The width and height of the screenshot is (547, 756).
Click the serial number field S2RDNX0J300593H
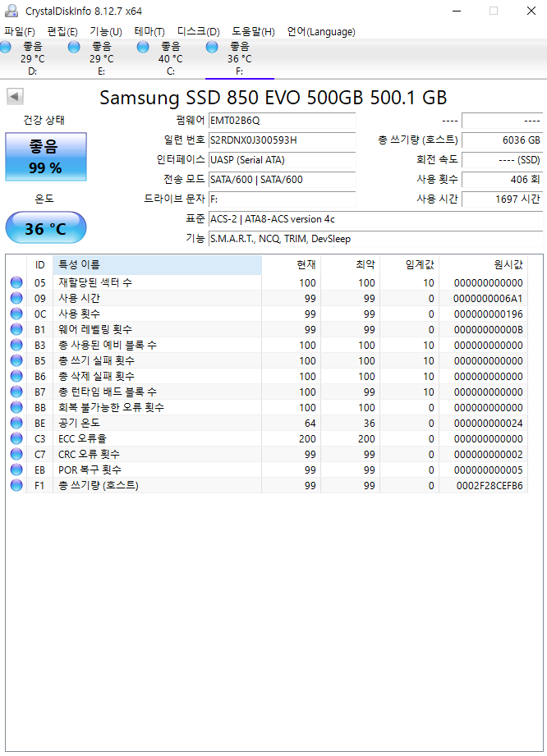[x=283, y=140]
